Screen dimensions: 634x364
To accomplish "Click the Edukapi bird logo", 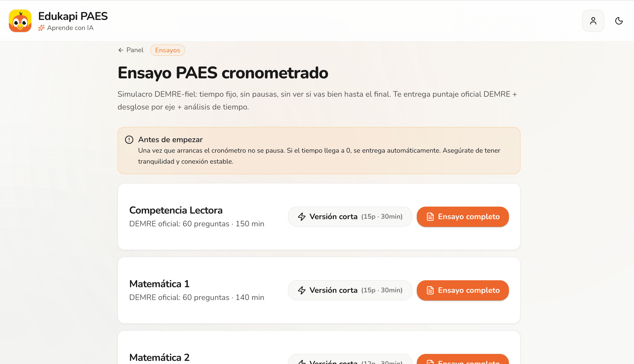I will [20, 21].
